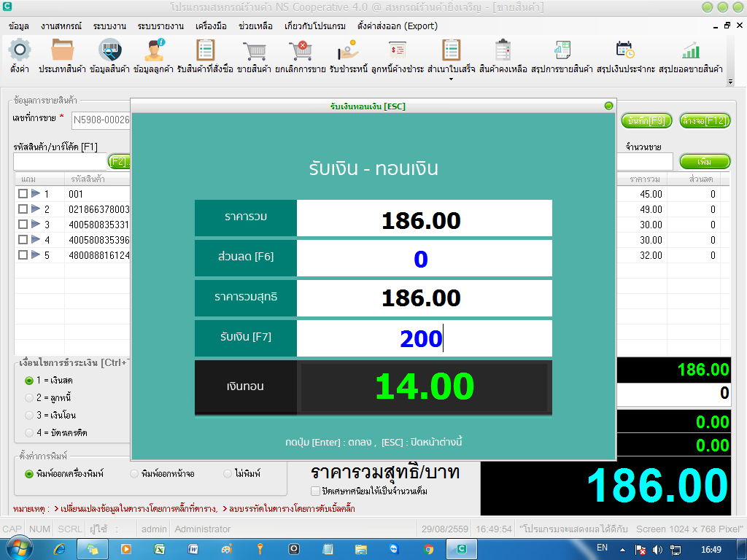
Task: Open the สรุปเงินประจำกะ calendar clock icon
Action: [x=625, y=50]
